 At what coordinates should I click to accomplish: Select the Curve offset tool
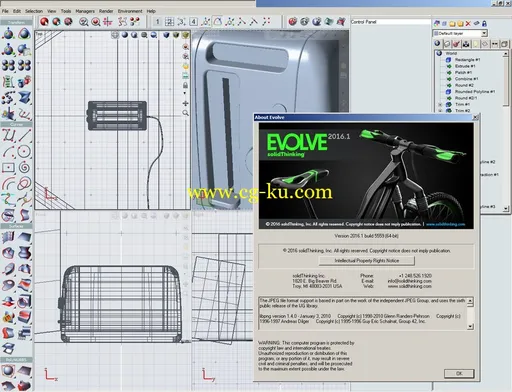[8, 183]
